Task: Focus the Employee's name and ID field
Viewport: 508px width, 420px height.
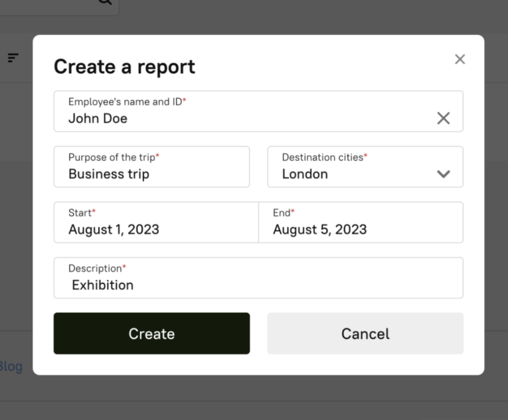Action: click(245, 111)
